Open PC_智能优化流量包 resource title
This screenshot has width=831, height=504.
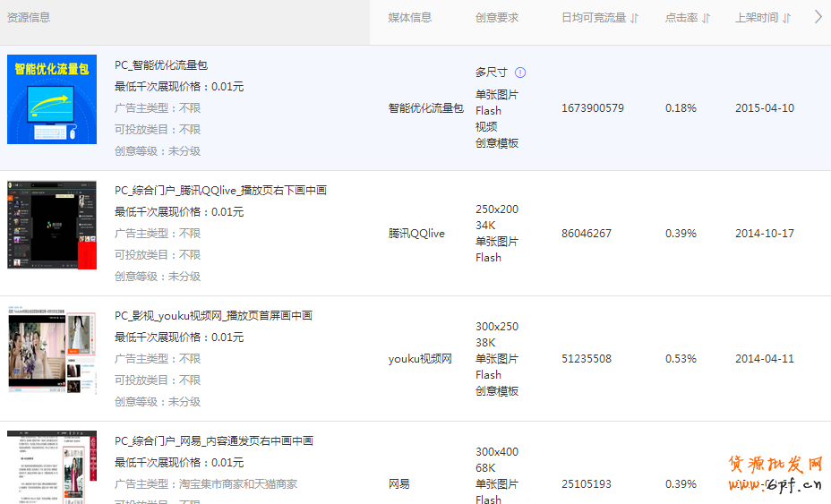pos(161,65)
